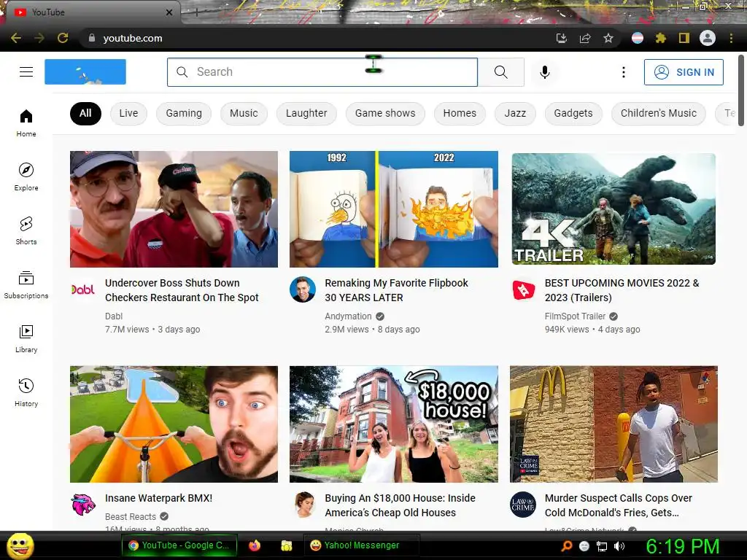Open Chrome's three-dot menu

click(731, 38)
